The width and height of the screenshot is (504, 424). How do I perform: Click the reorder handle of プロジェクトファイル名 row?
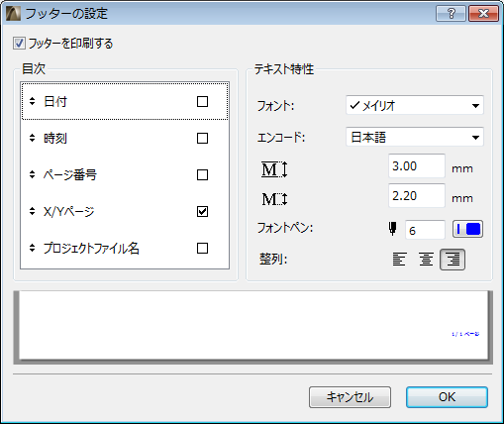[32, 248]
